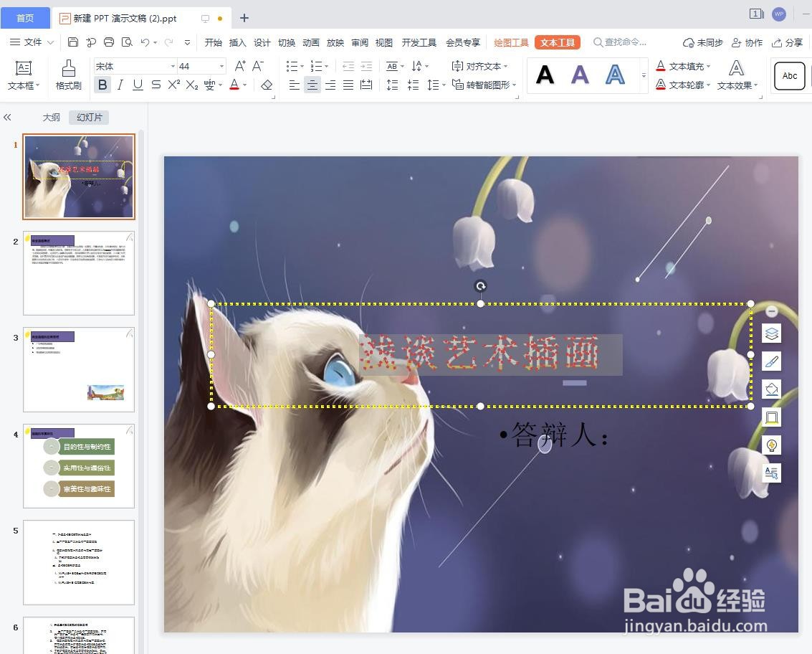Collapse the slide panel with double chevron
This screenshot has height=654, width=812.
[x=7, y=117]
